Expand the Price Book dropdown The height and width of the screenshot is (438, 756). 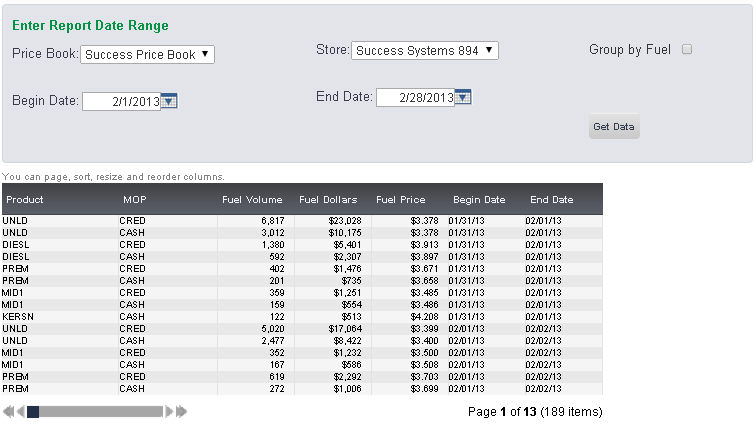pos(147,55)
